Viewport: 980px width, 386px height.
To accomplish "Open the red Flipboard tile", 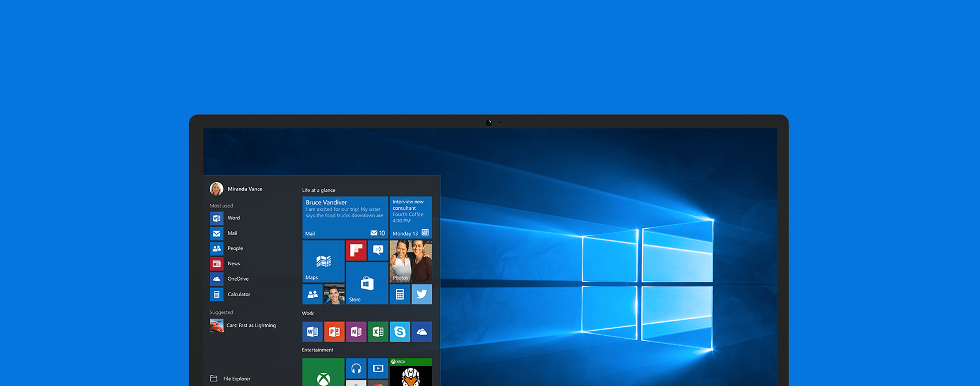I will tap(356, 251).
